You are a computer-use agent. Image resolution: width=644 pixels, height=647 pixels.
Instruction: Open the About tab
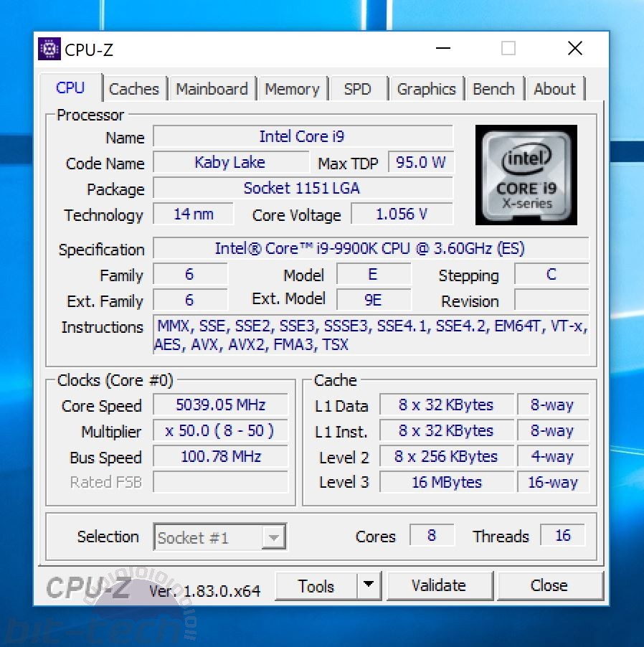point(554,88)
